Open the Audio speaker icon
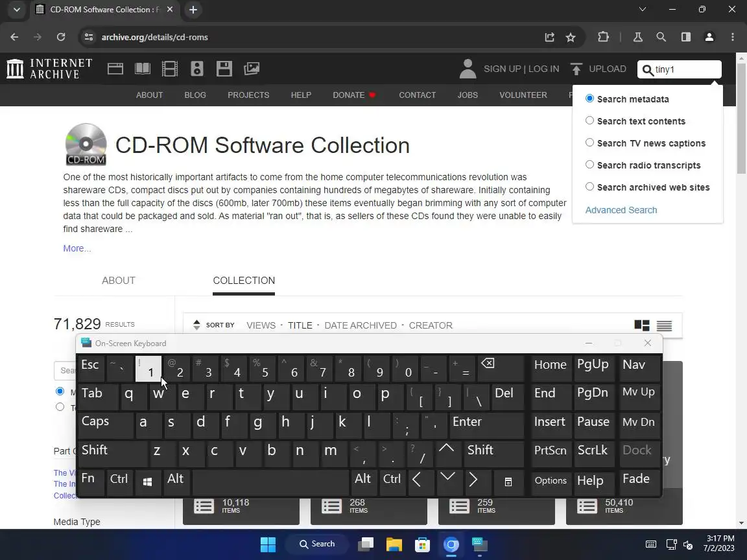This screenshot has width=747, height=560. point(196,69)
